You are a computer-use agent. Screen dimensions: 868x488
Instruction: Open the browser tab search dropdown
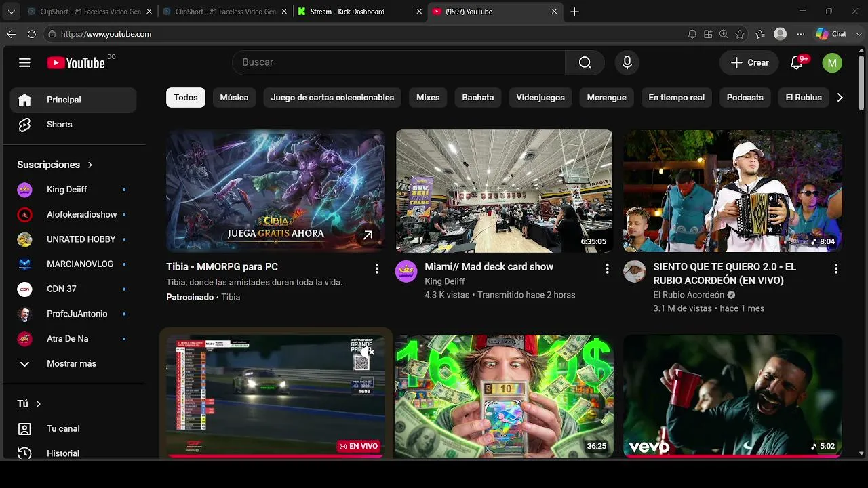11,12
